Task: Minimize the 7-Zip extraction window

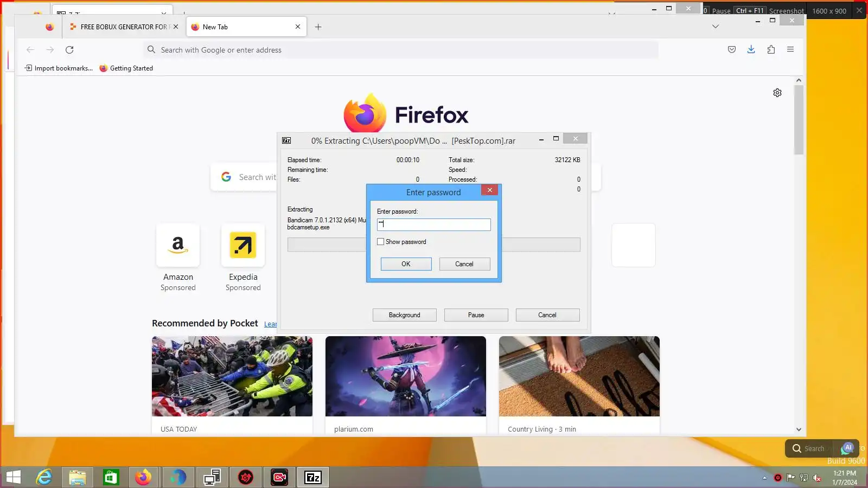Action: [x=541, y=140]
